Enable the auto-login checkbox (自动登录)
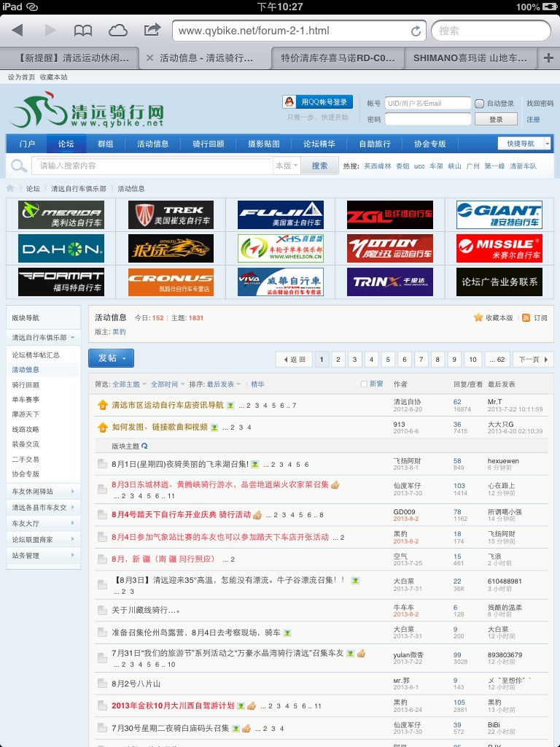560x747 pixels. pyautogui.click(x=479, y=104)
